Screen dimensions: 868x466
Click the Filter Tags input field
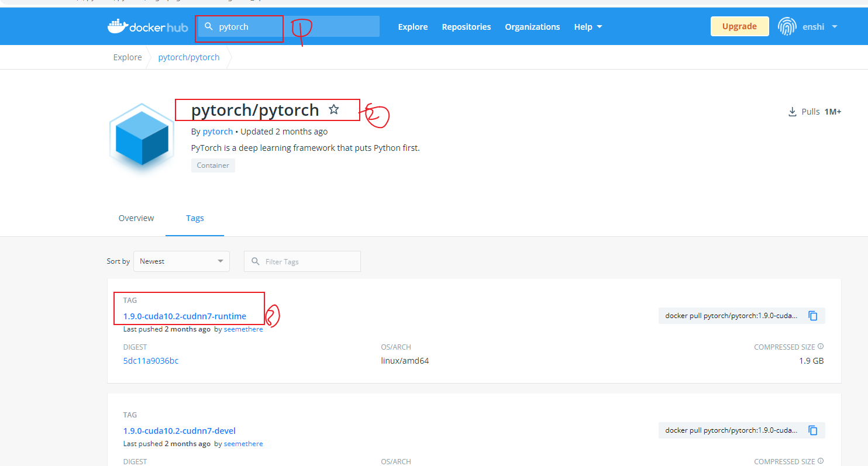point(302,261)
